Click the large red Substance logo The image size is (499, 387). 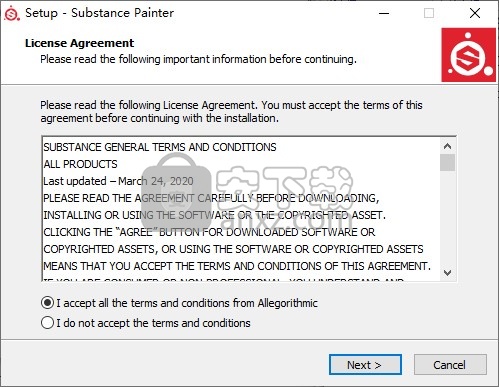tap(468, 55)
